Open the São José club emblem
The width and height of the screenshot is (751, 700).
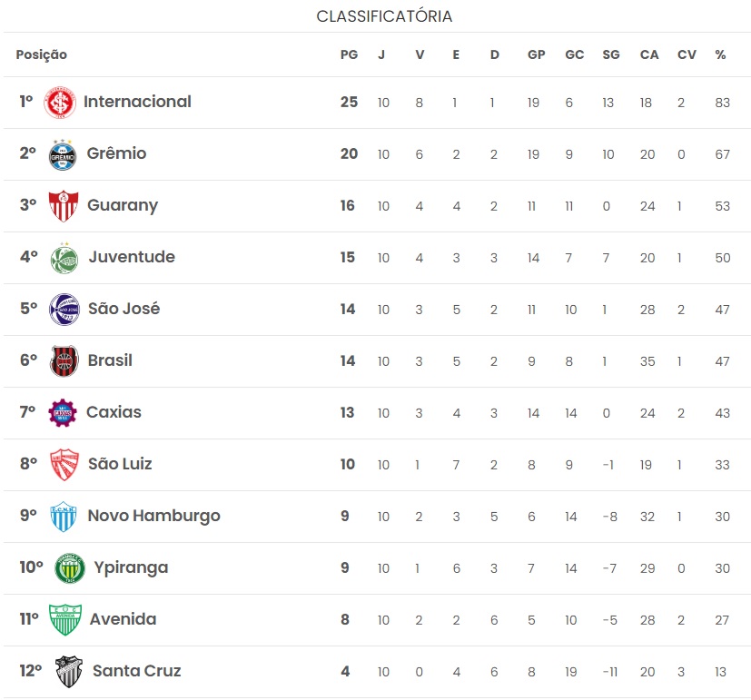64,310
